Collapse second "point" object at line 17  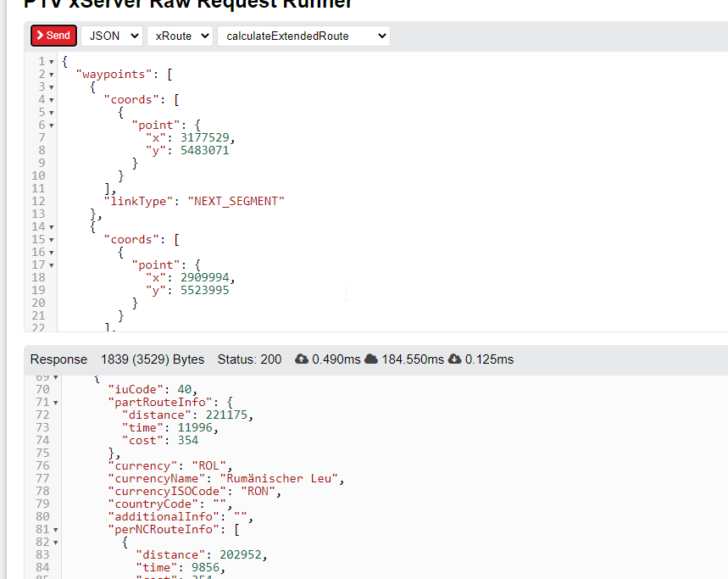(52, 265)
